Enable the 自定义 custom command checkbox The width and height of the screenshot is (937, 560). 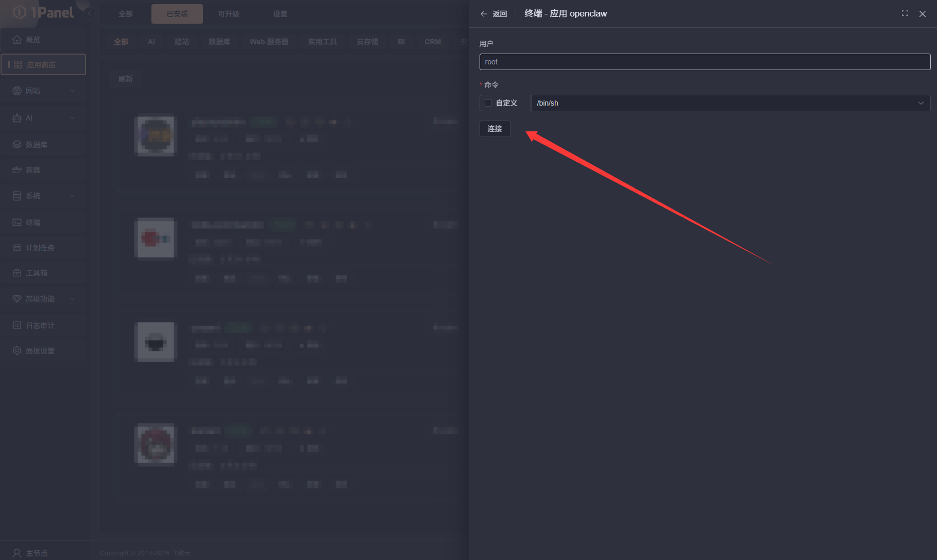pyautogui.click(x=488, y=103)
